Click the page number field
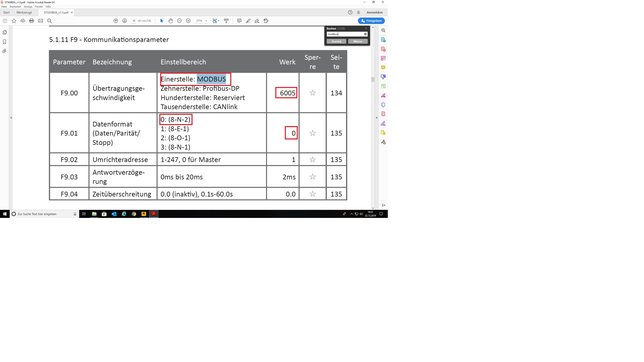This screenshot has width=644, height=362. click(x=134, y=21)
